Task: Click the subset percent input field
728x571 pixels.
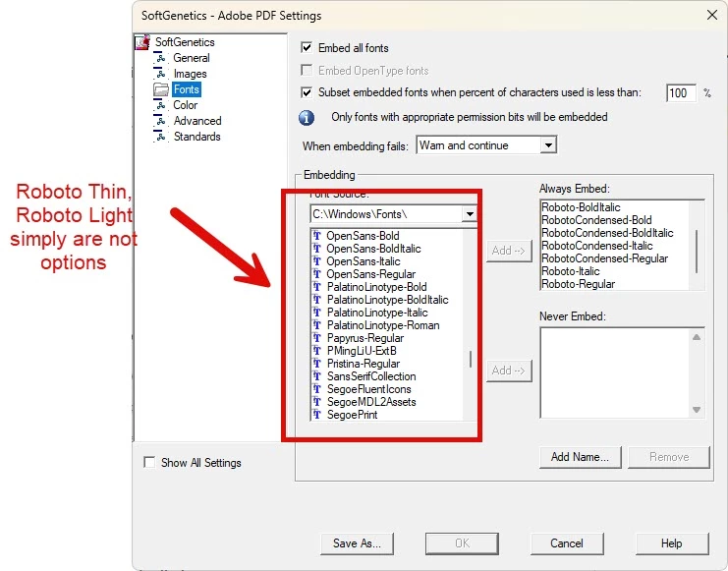Action: click(x=681, y=93)
